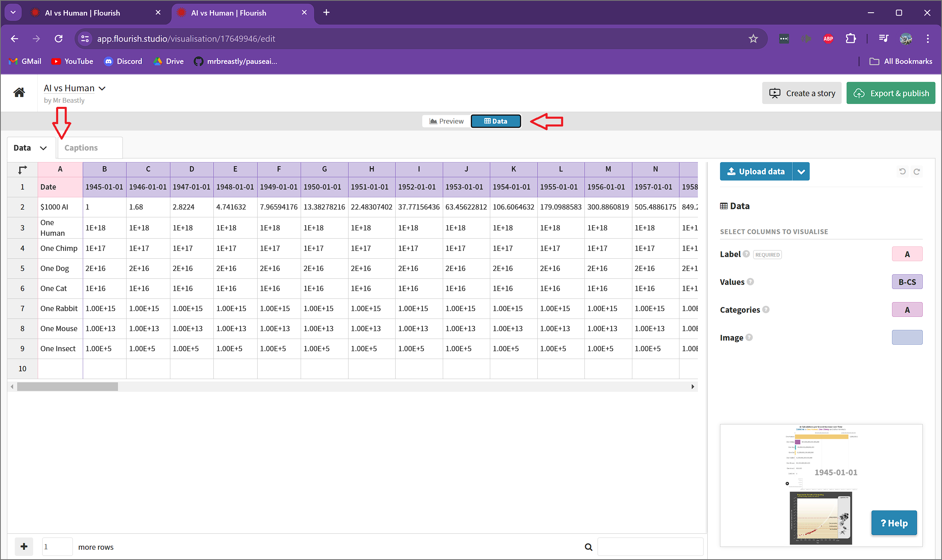Switch to the Captions tab
Viewport: 942px width, 560px height.
point(81,147)
